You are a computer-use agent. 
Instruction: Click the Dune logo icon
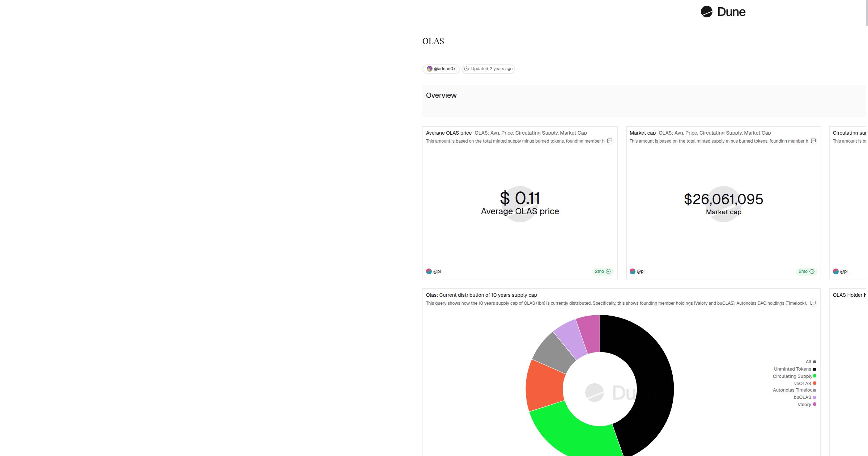coord(706,12)
